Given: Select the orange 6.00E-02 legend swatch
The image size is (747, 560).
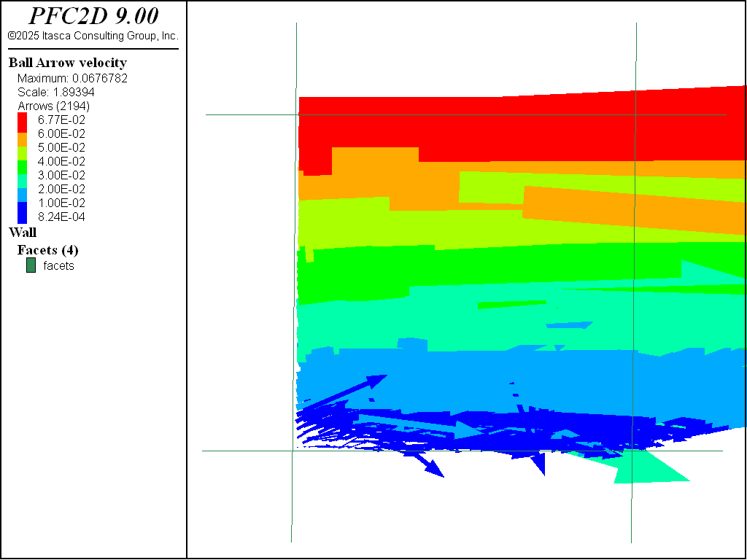Looking at the screenshot, I should click(22, 134).
